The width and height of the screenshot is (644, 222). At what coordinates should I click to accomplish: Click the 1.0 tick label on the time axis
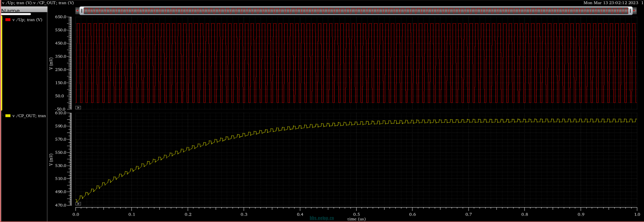pyautogui.click(x=637, y=214)
